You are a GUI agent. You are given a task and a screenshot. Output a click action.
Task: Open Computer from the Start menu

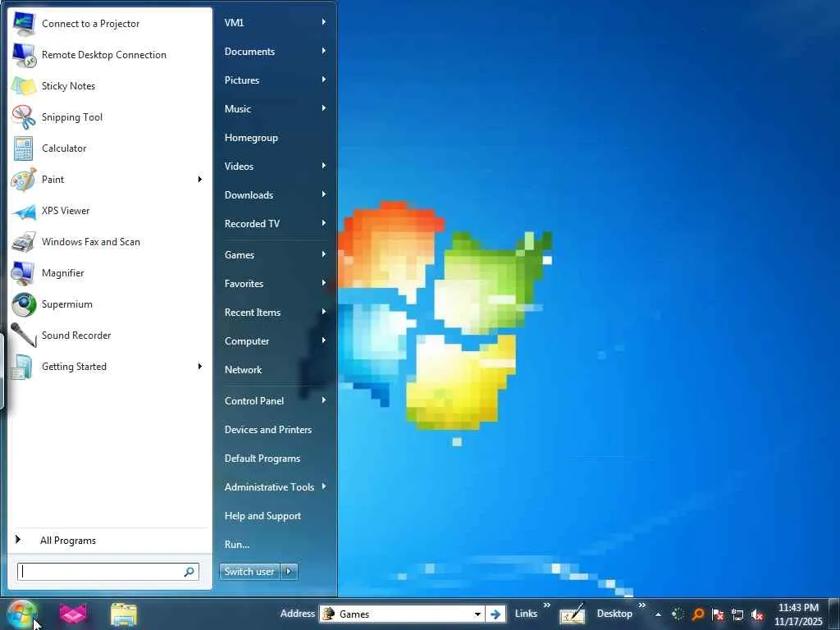tap(276, 340)
